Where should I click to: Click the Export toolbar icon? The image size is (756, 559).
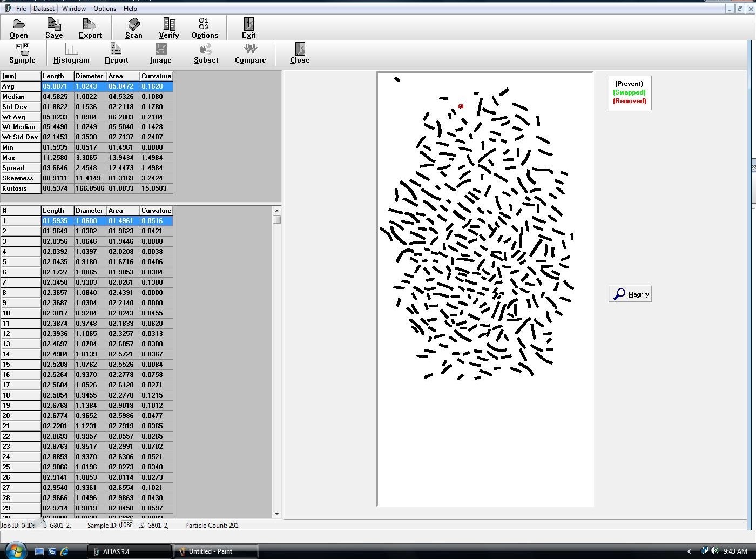pyautogui.click(x=90, y=28)
